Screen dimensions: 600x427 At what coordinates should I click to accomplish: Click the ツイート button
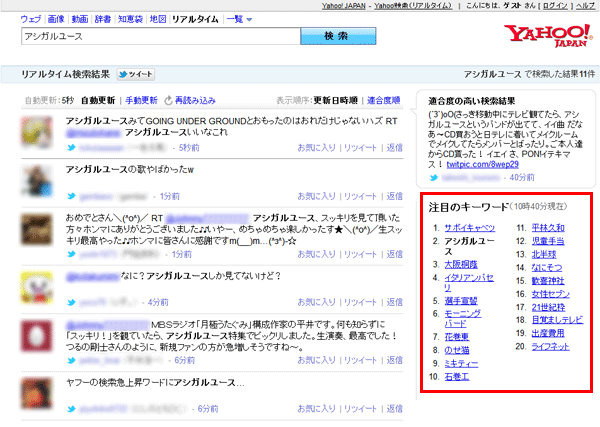[x=136, y=74]
